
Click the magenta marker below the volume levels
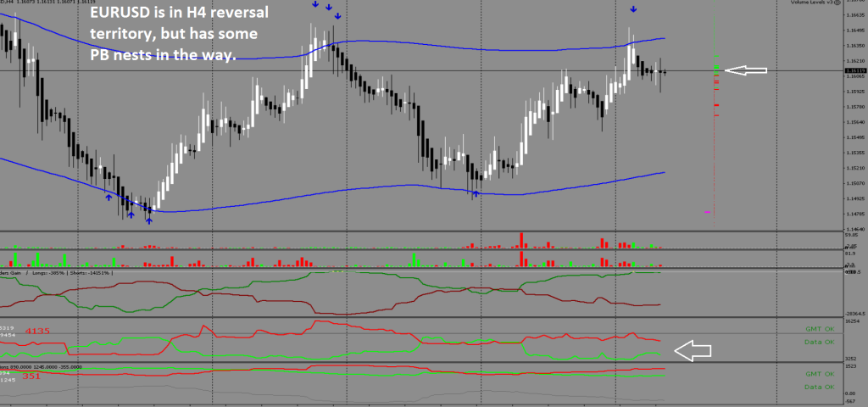[706, 212]
